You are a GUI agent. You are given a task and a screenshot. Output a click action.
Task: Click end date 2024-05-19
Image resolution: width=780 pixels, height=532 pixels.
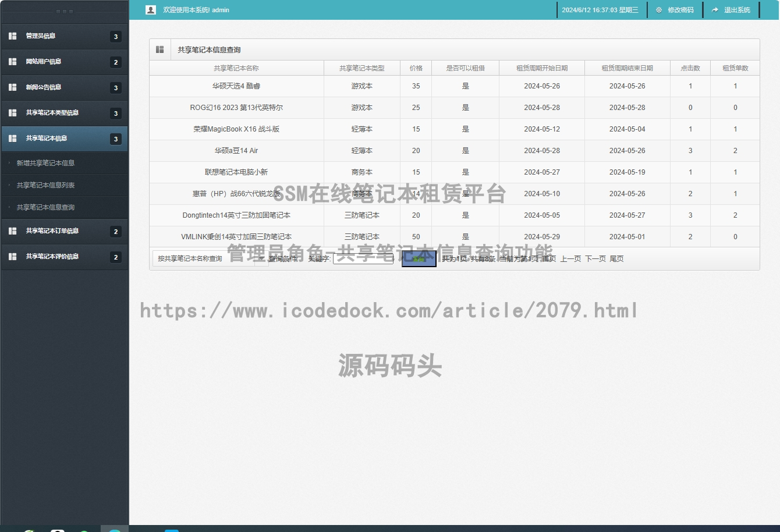point(627,172)
